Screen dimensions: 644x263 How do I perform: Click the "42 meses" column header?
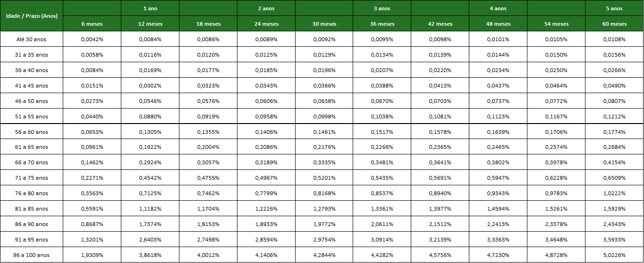pos(440,24)
